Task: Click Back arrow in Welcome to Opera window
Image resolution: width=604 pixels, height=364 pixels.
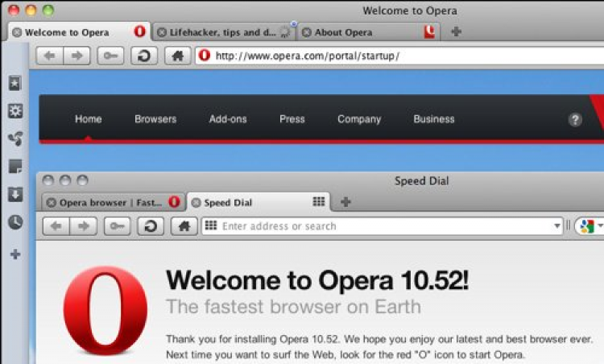Action: click(x=50, y=56)
